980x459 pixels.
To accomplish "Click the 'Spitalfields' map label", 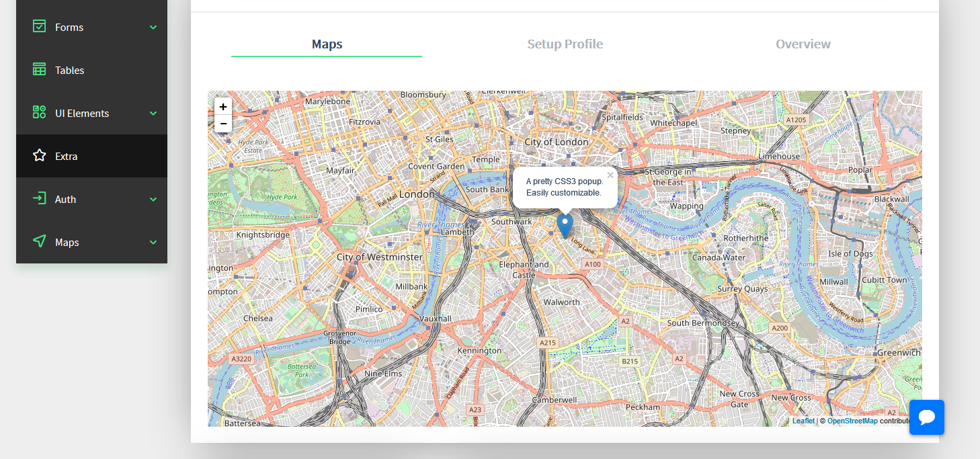I will coord(622,118).
